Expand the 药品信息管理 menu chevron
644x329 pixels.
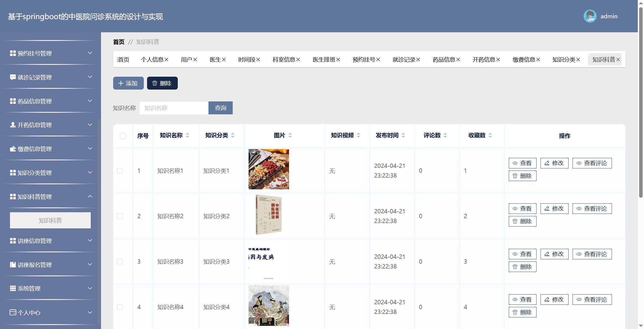90,101
